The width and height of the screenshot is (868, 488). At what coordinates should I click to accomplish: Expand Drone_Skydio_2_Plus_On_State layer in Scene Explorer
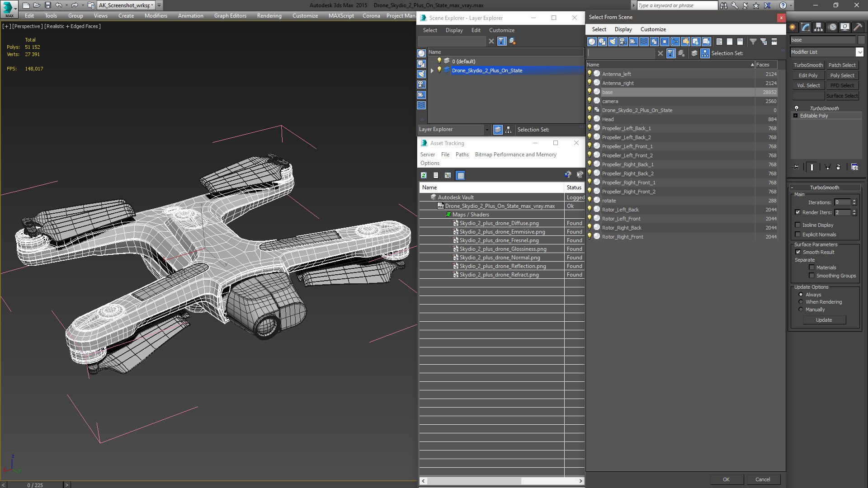click(x=432, y=70)
